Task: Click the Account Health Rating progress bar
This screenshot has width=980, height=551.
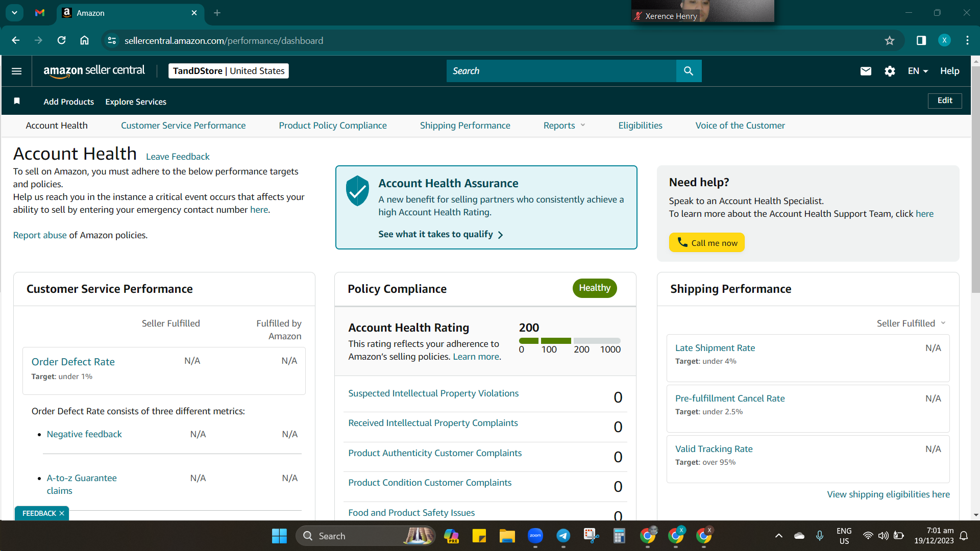Action: point(570,341)
